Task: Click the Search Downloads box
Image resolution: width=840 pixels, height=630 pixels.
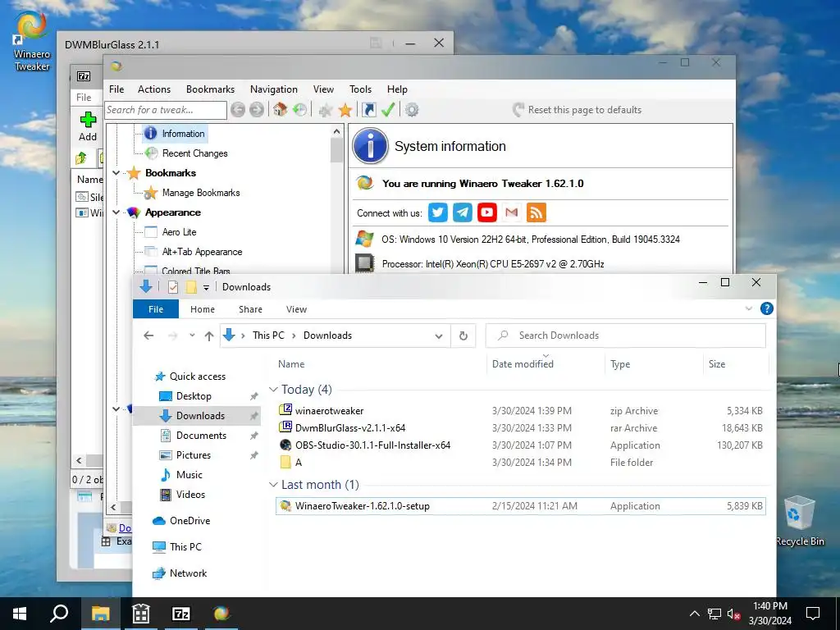Action: tap(626, 336)
